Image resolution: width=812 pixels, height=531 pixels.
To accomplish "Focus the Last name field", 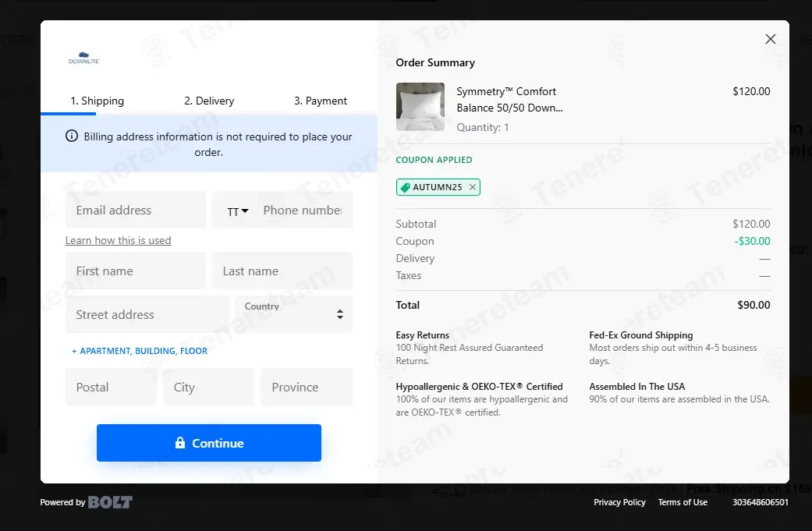I will click(x=282, y=271).
